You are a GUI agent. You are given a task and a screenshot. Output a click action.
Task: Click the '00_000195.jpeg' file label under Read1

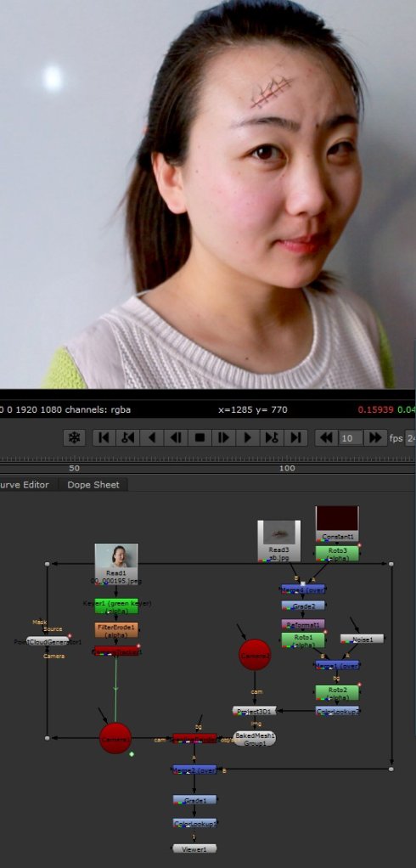point(116,581)
